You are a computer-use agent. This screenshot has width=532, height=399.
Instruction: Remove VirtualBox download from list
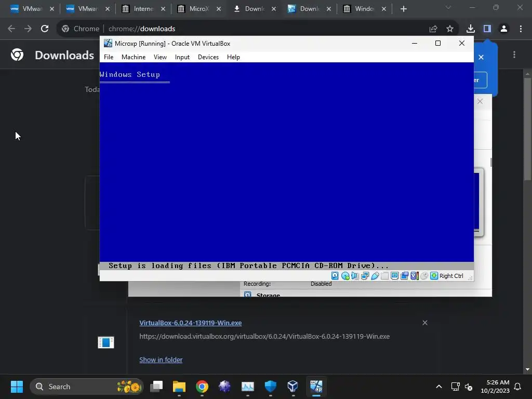point(425,323)
